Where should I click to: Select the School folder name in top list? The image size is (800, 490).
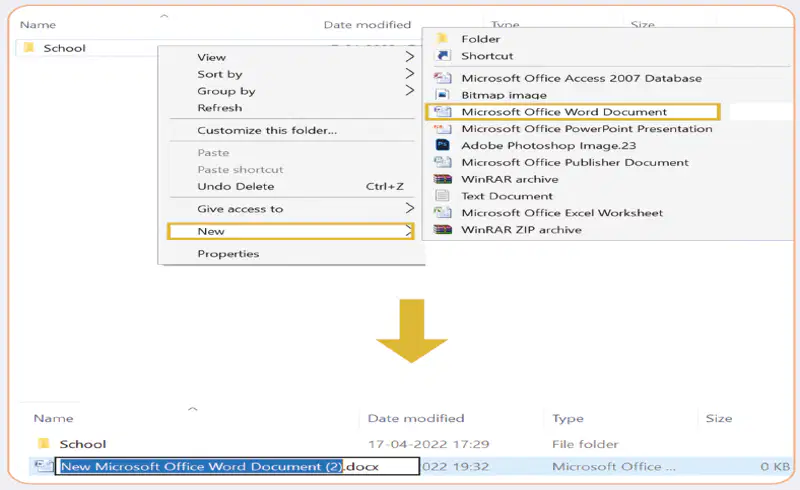[x=64, y=48]
